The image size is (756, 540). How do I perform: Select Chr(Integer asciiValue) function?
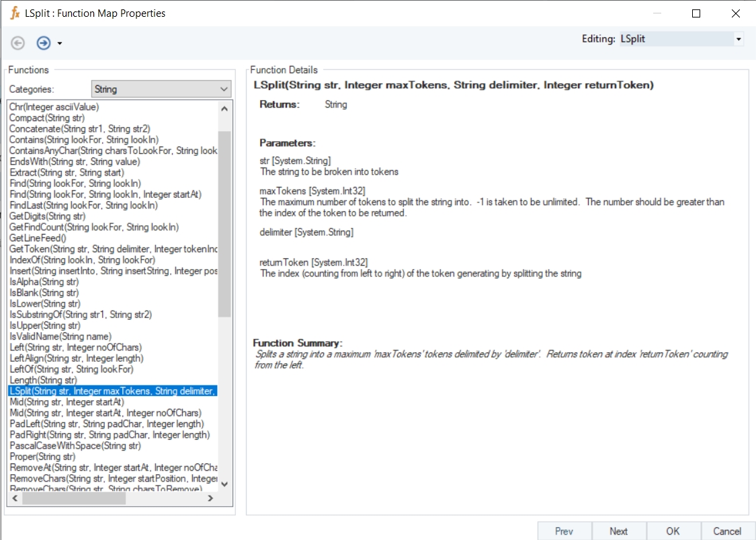coord(54,107)
